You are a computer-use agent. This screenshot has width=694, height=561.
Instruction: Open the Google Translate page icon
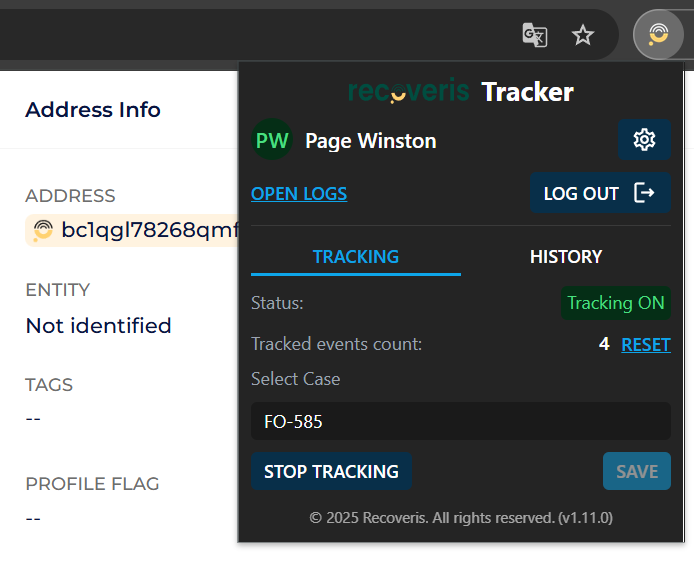pyautogui.click(x=535, y=35)
